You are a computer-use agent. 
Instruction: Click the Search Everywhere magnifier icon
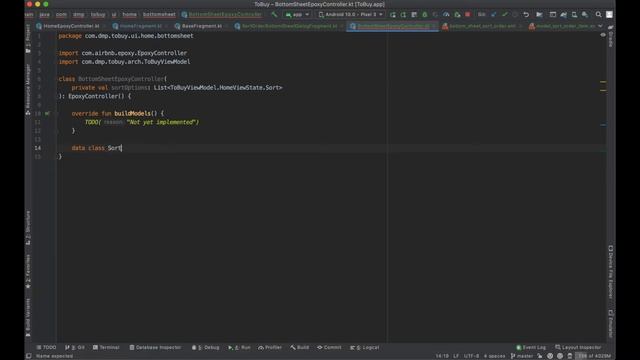(x=598, y=15)
